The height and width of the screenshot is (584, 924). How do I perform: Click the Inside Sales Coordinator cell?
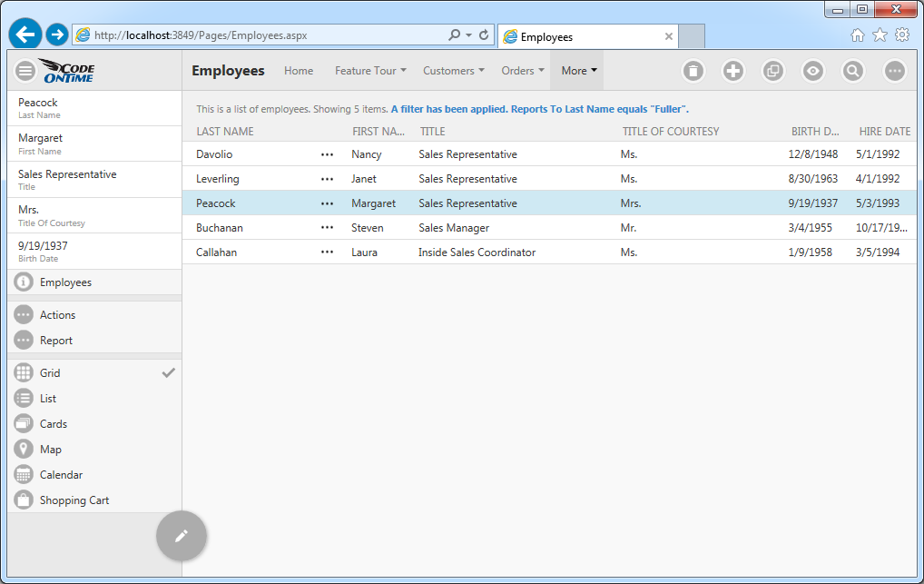(477, 252)
